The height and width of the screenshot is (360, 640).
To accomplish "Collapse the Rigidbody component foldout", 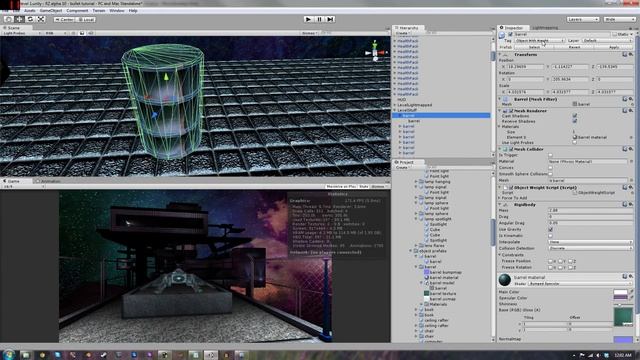I will (500, 204).
